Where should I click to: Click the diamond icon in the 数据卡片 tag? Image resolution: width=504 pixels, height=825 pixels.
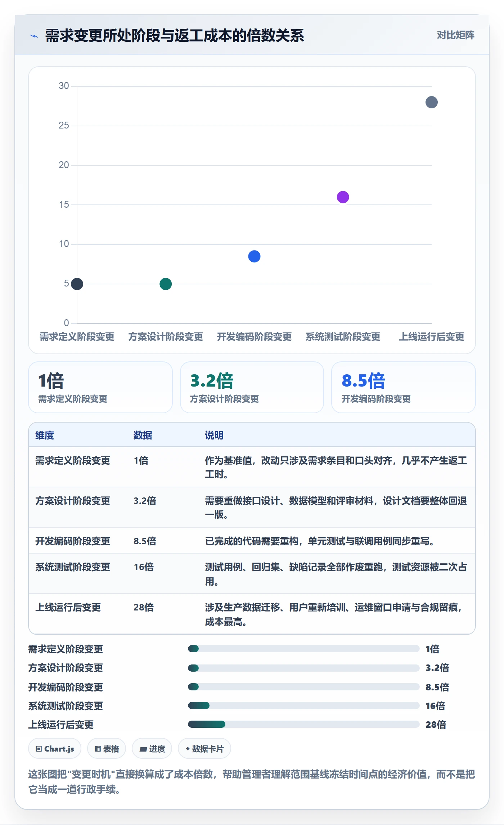pos(188,749)
